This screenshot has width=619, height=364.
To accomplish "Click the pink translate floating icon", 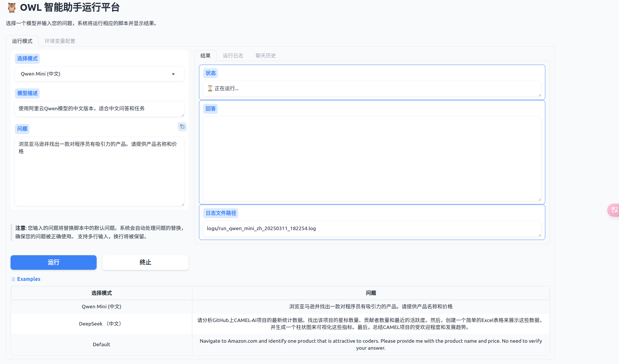I will (614, 210).
